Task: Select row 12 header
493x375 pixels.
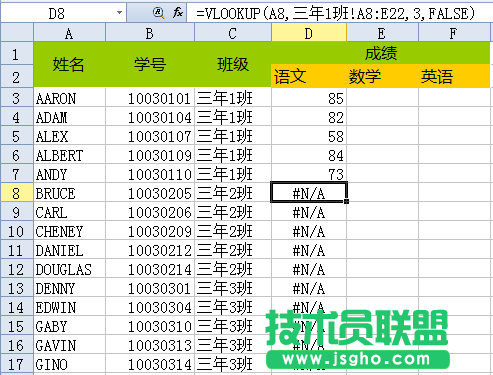Action: point(17,269)
